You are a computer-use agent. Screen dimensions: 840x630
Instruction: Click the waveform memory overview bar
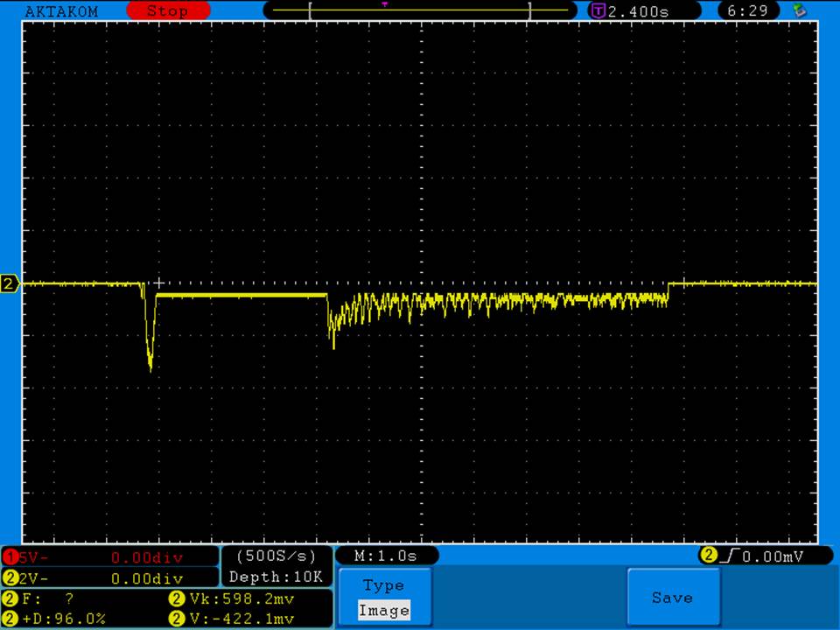coord(420,11)
